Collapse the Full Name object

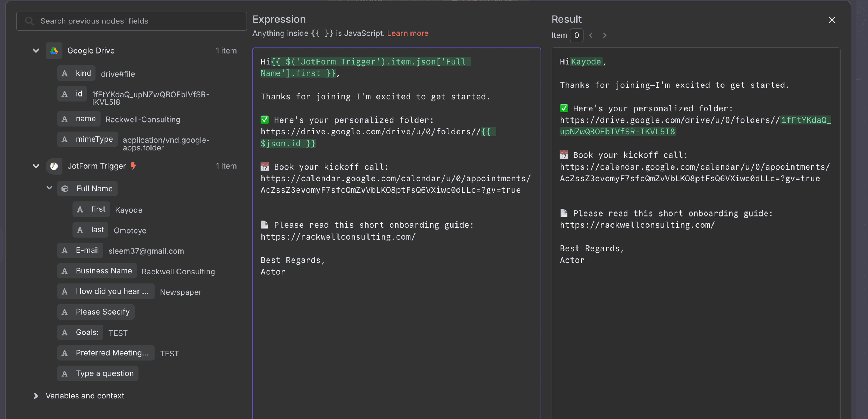(x=50, y=188)
